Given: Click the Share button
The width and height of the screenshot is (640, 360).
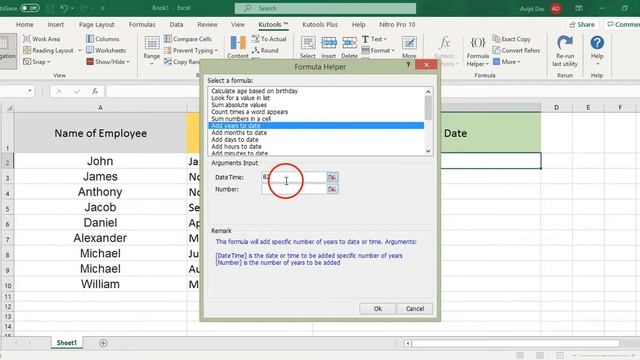Looking at the screenshot, I should tap(582, 24).
